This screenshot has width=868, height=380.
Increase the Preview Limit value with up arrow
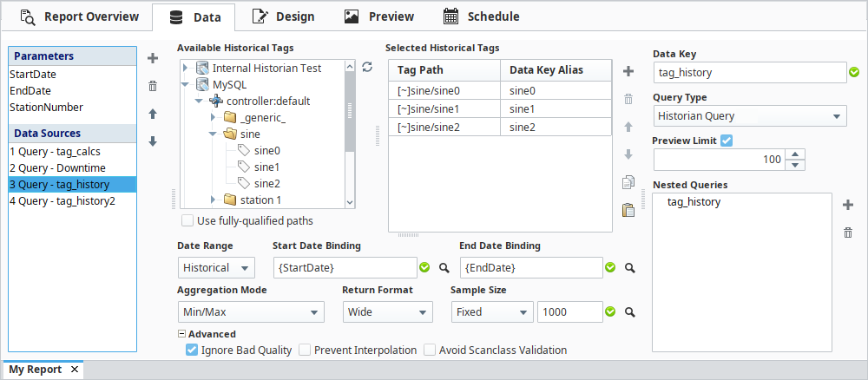tap(798, 154)
